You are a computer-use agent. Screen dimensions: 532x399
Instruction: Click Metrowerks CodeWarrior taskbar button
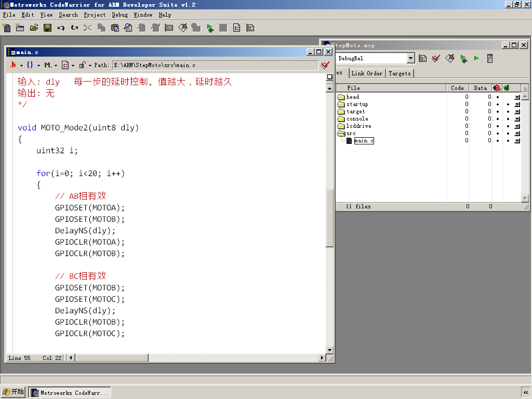(x=70, y=393)
